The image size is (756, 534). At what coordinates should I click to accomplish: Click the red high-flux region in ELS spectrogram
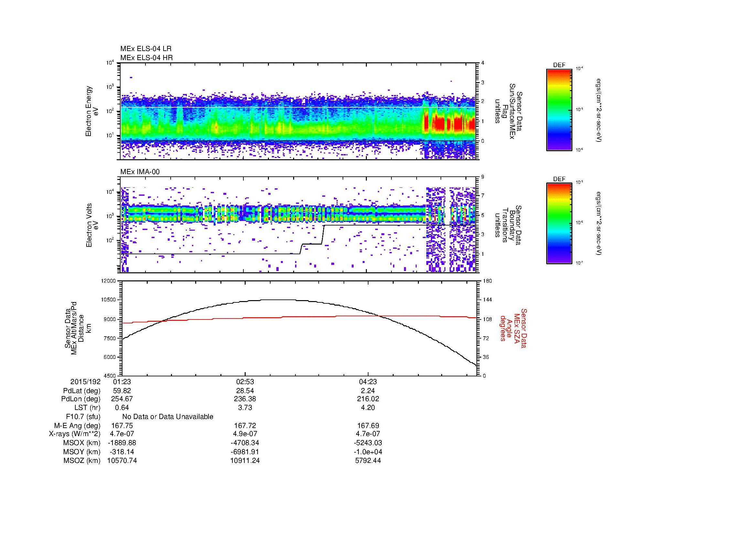pyautogui.click(x=450, y=123)
